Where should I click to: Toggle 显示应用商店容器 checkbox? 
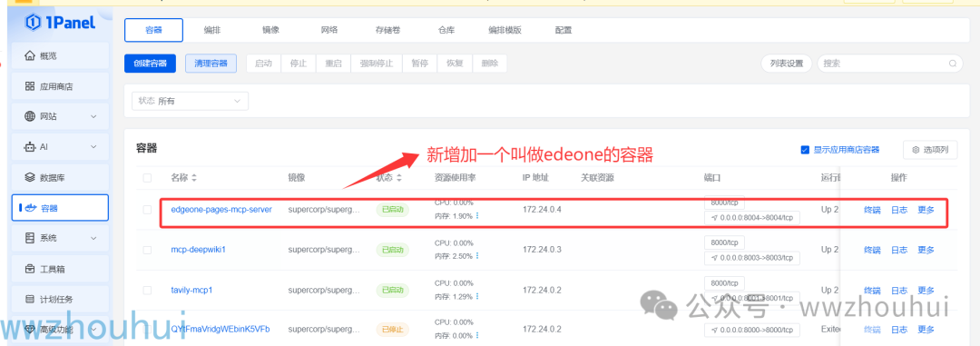coord(805,150)
